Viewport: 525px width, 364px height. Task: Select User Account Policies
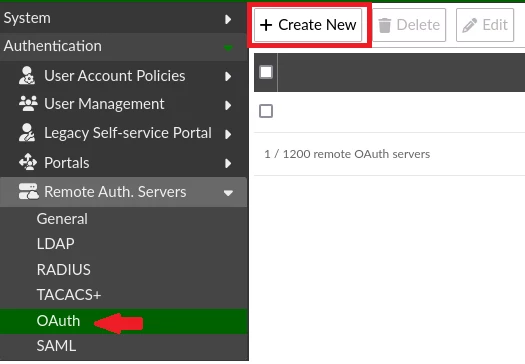[123, 76]
